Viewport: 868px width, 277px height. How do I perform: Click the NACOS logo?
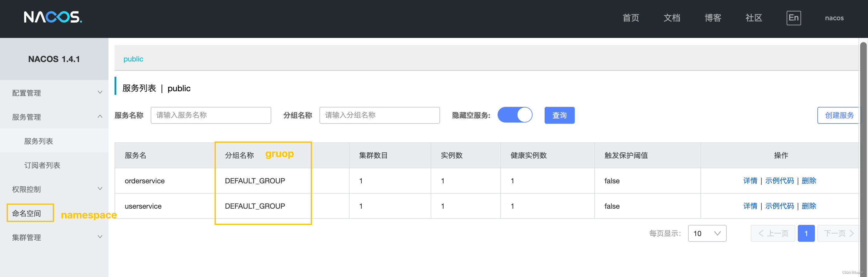(x=53, y=17)
